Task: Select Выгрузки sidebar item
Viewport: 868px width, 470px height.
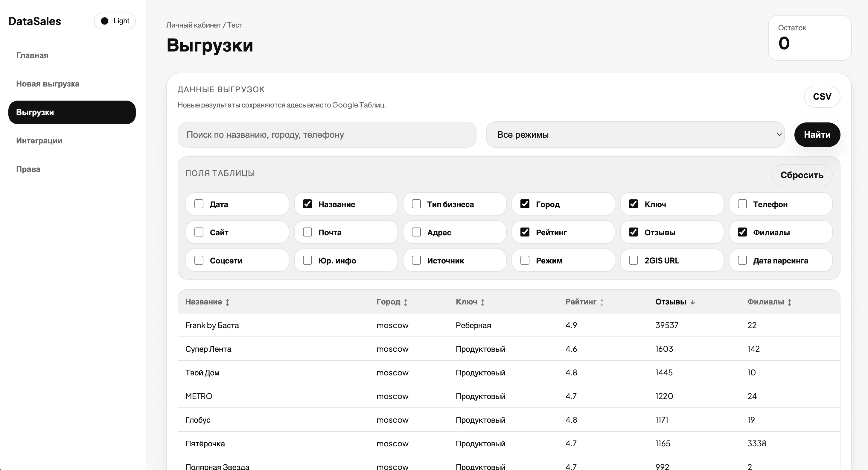Action: (x=72, y=112)
